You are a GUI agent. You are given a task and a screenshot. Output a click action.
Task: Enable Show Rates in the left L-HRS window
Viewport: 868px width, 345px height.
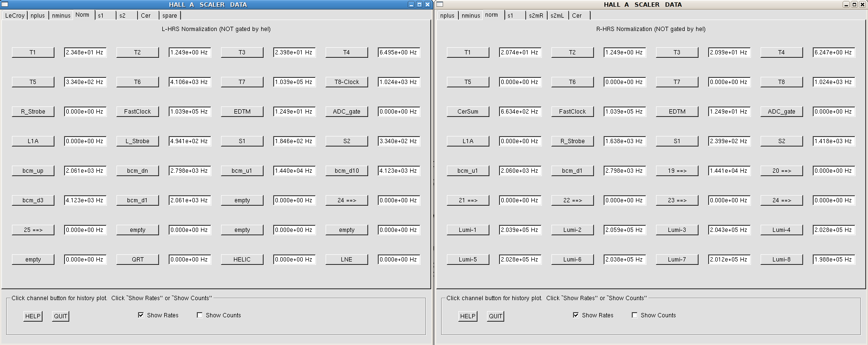(141, 315)
